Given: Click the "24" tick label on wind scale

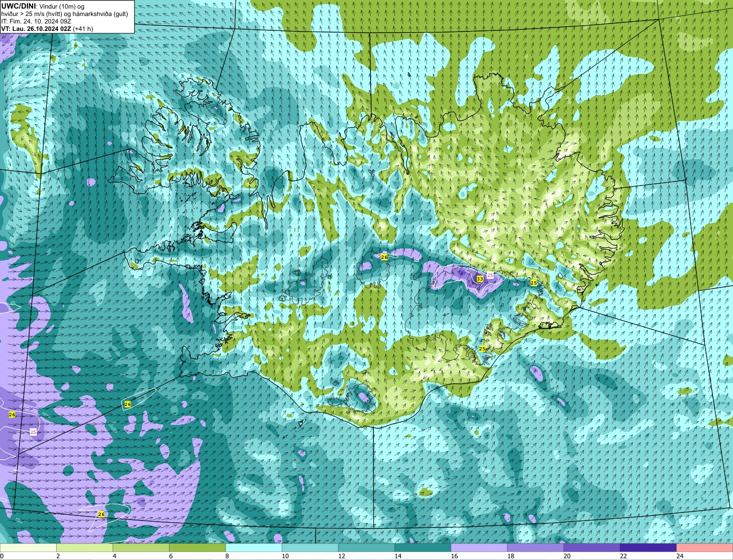Looking at the screenshot, I should coord(680,556).
